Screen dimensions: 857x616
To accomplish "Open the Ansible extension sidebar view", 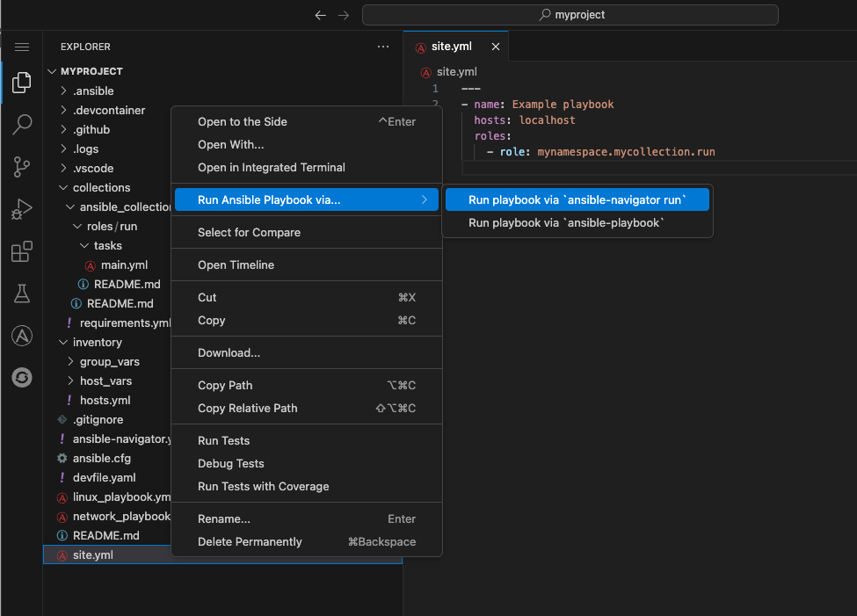I will tap(21, 335).
